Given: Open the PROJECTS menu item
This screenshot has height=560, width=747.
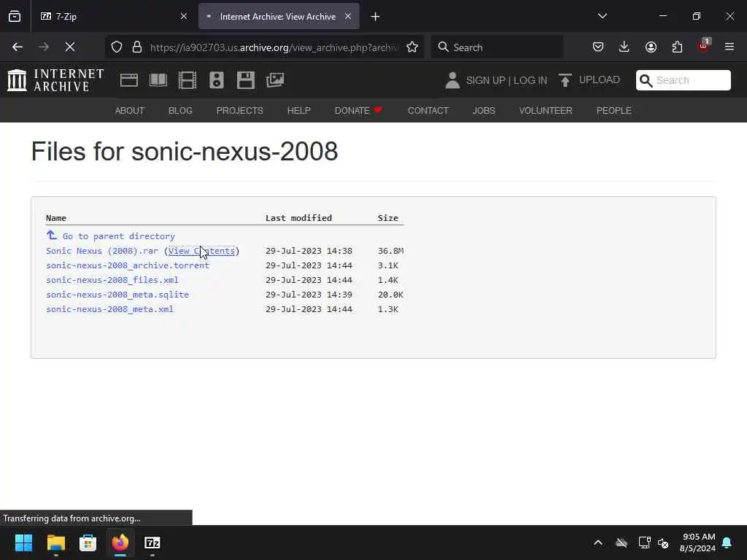Looking at the screenshot, I should (x=239, y=111).
